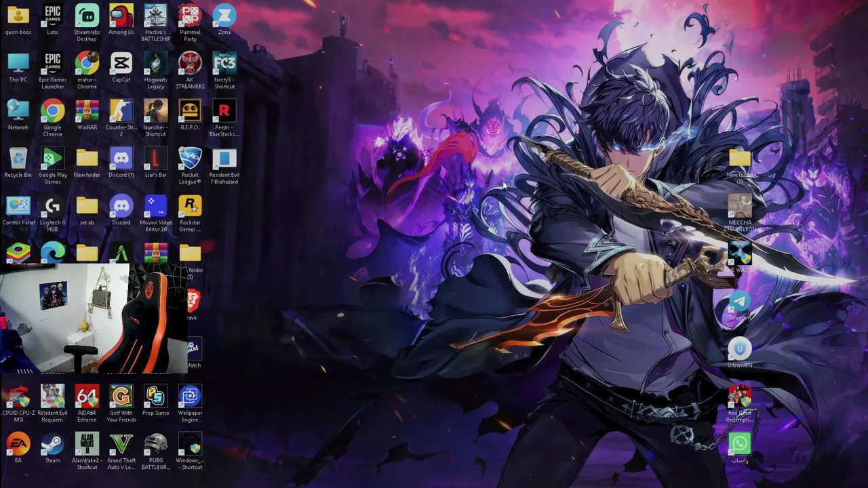
Task: Open Steam client
Action: [x=52, y=447]
